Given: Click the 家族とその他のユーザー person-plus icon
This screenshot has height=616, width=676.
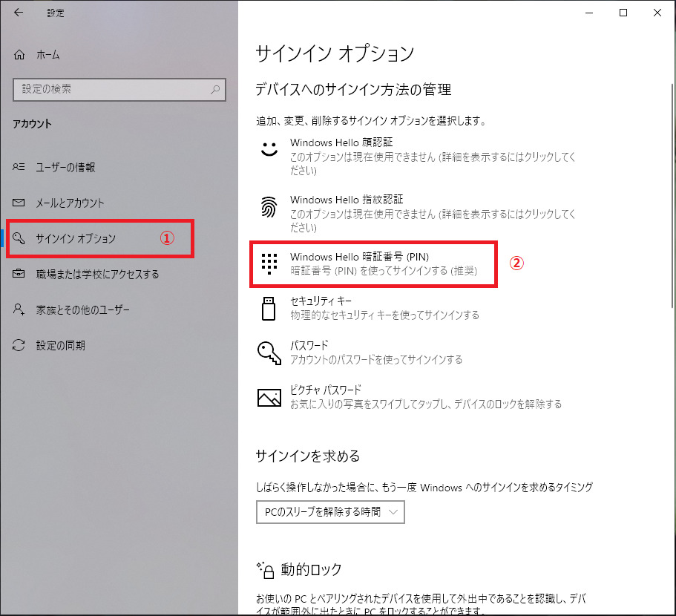Looking at the screenshot, I should click(19, 309).
